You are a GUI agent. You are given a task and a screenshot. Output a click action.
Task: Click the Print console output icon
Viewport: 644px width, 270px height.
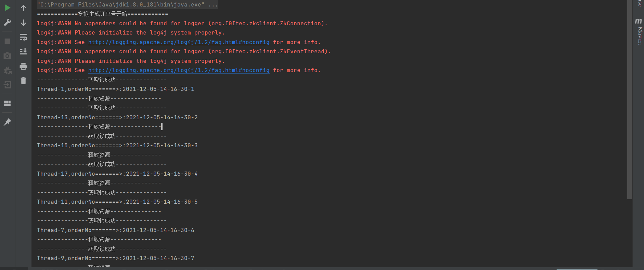pos(23,66)
